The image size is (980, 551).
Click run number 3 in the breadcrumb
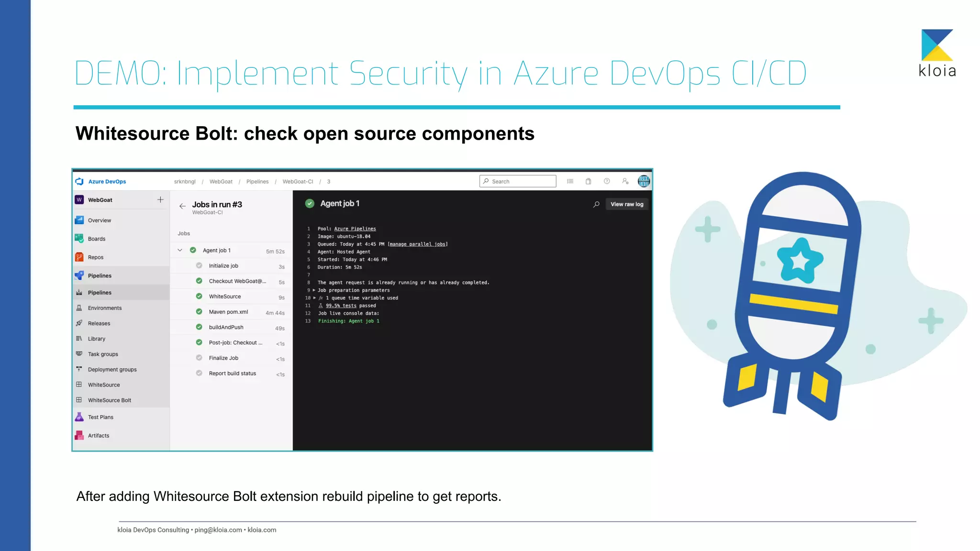click(x=329, y=182)
